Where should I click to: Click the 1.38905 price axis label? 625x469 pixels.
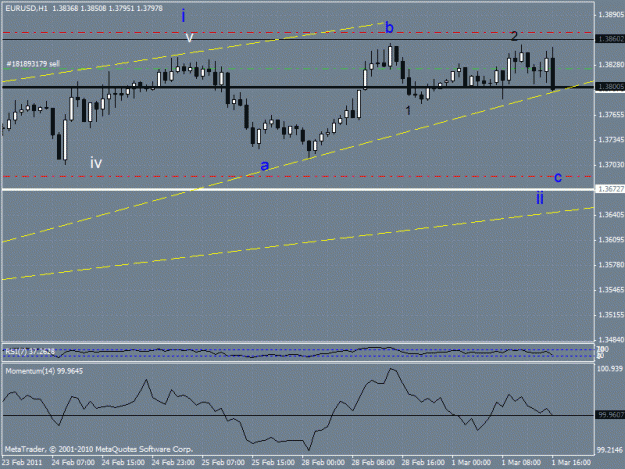click(x=611, y=15)
